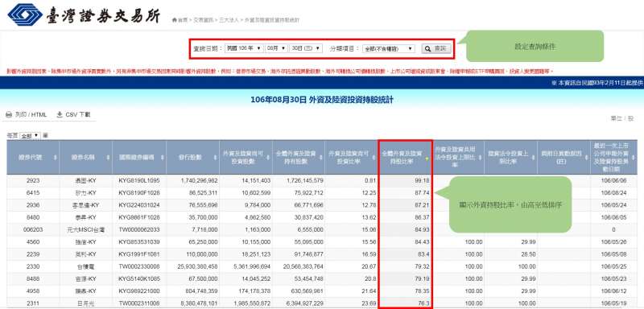Click limit ratio cell 28.50
644x309 pixels.
pos(511,254)
